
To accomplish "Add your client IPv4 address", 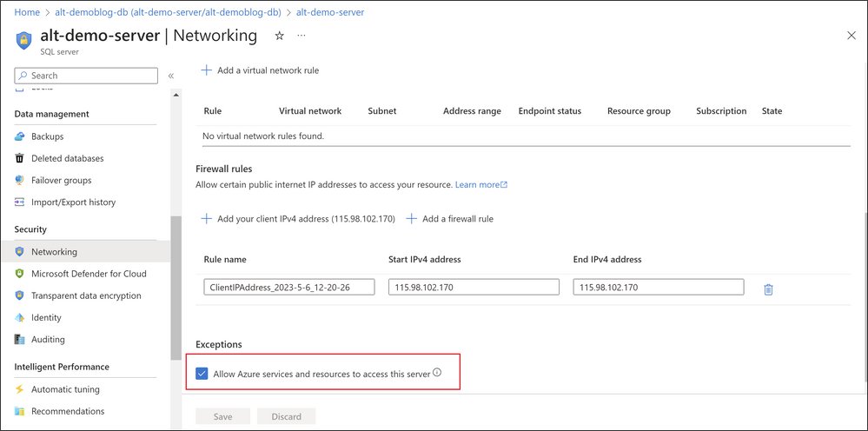I will (x=298, y=219).
